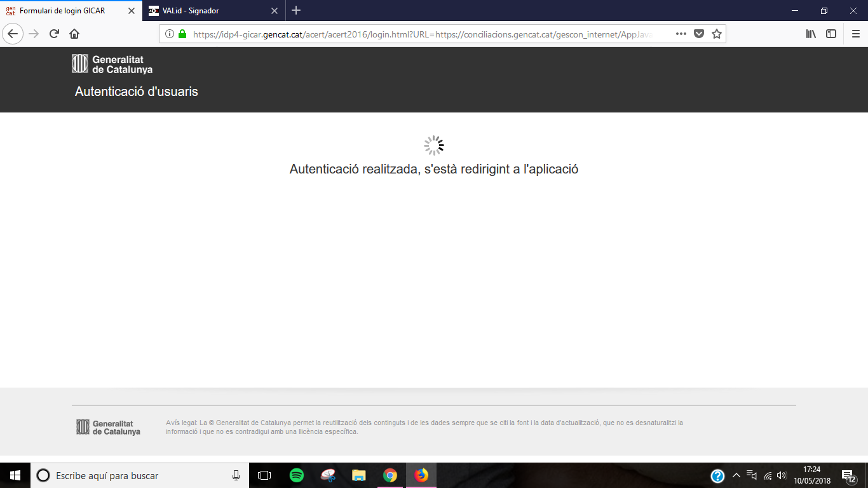This screenshot has width=868, height=488.
Task: Save page to Pocket
Action: coord(699,34)
